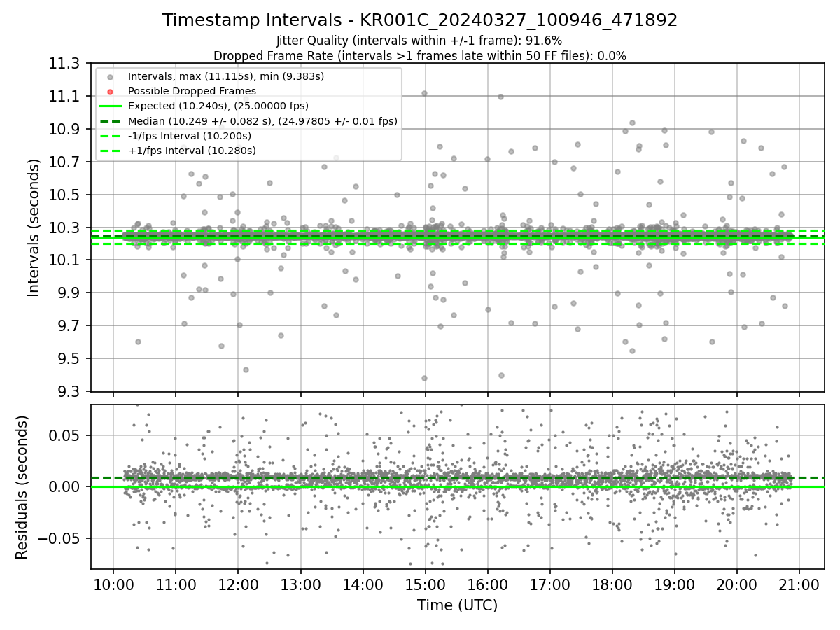
Task: Click the minimum interval data point near 9.4 at 15:00
Action: (x=424, y=378)
